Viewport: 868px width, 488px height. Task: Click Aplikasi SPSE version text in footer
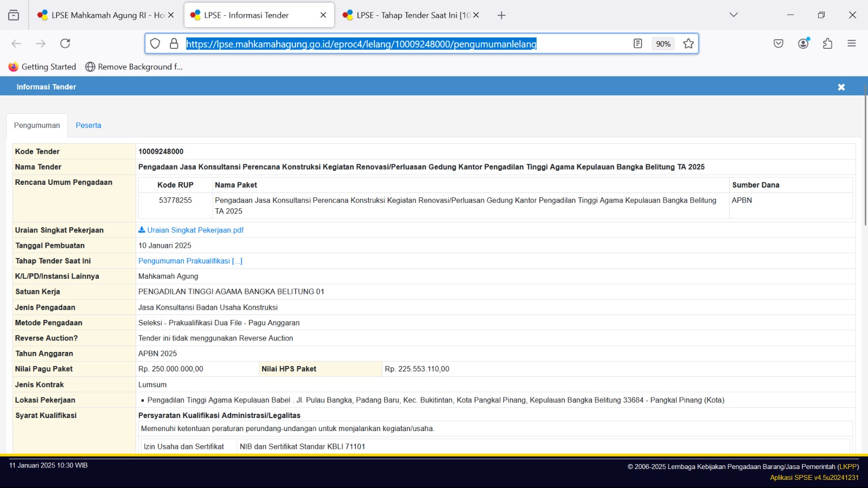coord(814,478)
